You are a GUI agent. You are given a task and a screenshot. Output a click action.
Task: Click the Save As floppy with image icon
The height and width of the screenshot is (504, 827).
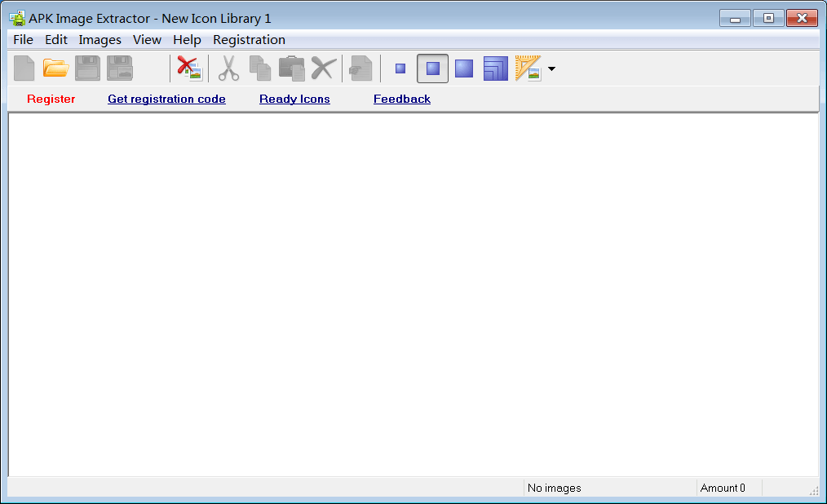point(120,69)
